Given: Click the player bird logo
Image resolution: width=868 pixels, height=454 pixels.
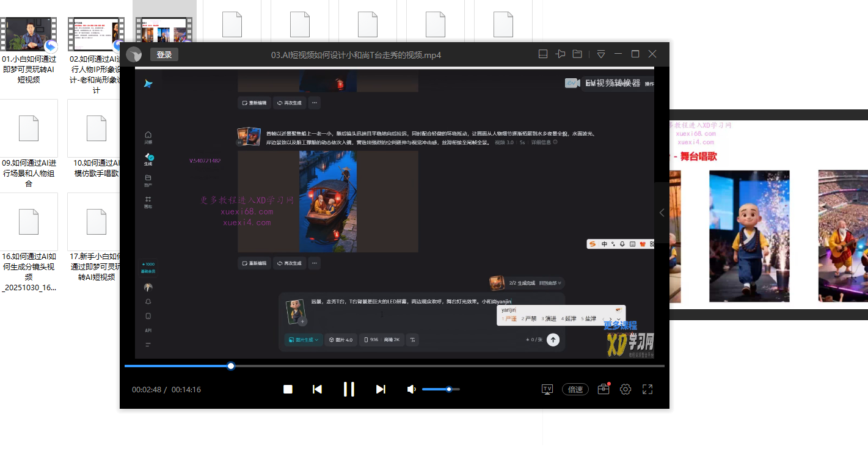Looking at the screenshot, I should 134,54.
